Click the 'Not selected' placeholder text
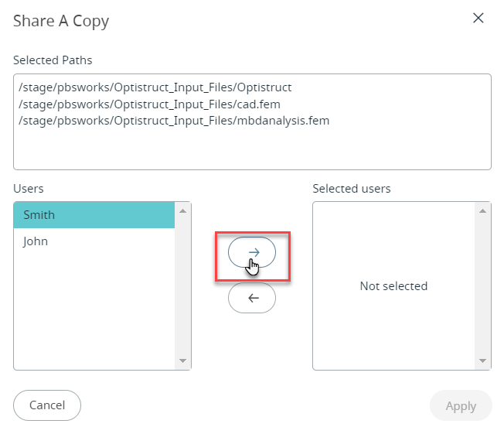 pyautogui.click(x=393, y=286)
